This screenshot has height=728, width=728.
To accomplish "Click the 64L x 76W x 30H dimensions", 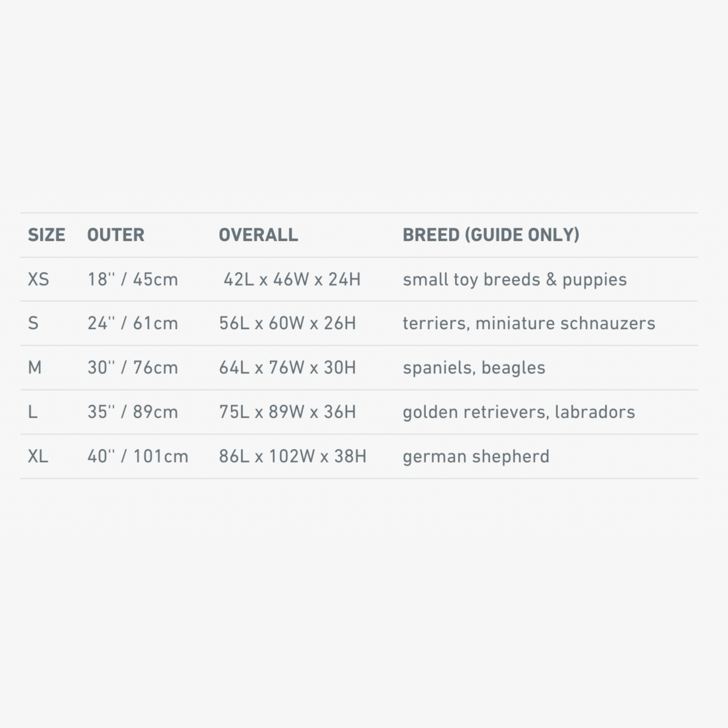I will pos(288,367).
